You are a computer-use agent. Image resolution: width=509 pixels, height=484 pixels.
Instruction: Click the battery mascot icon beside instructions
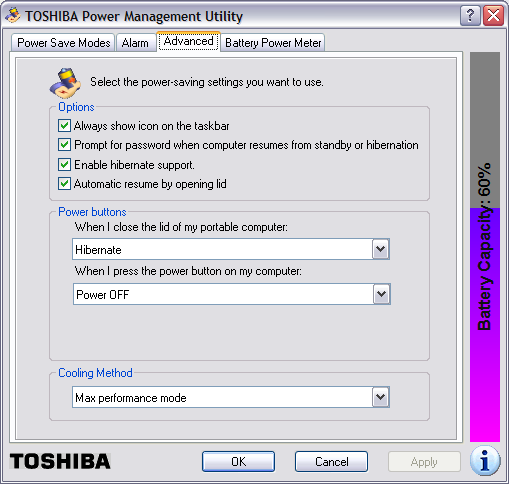tap(65, 83)
